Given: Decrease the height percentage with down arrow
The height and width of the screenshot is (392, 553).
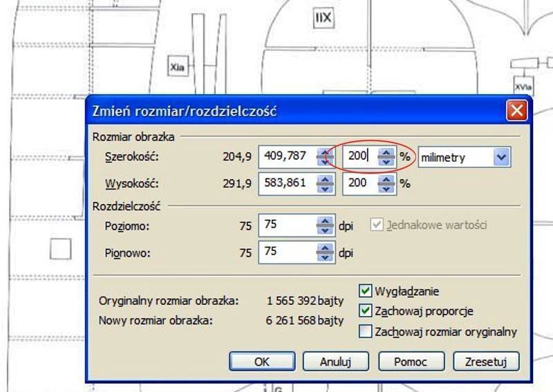Looking at the screenshot, I should [x=388, y=189].
